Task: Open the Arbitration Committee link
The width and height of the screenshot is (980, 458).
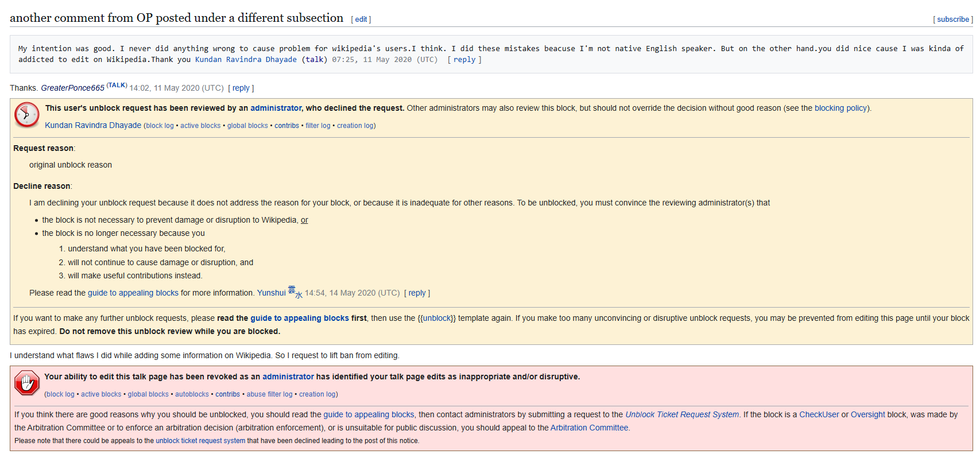Action: [x=590, y=428]
